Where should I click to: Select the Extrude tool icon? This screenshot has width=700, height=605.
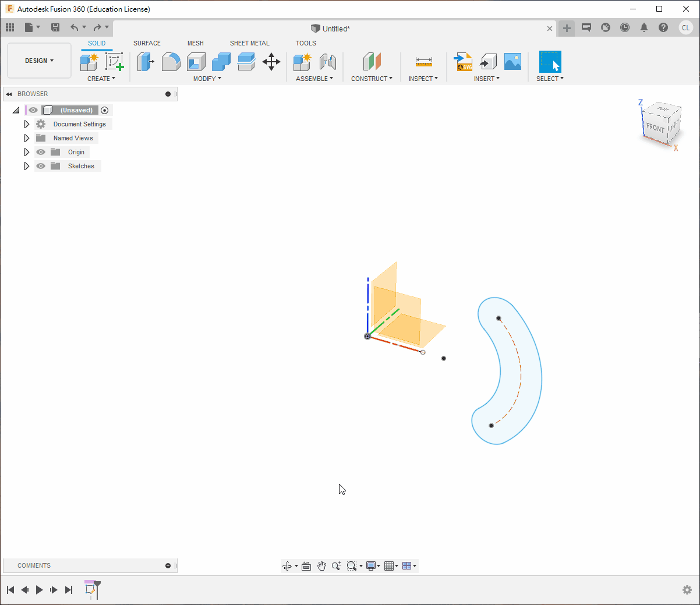click(145, 62)
